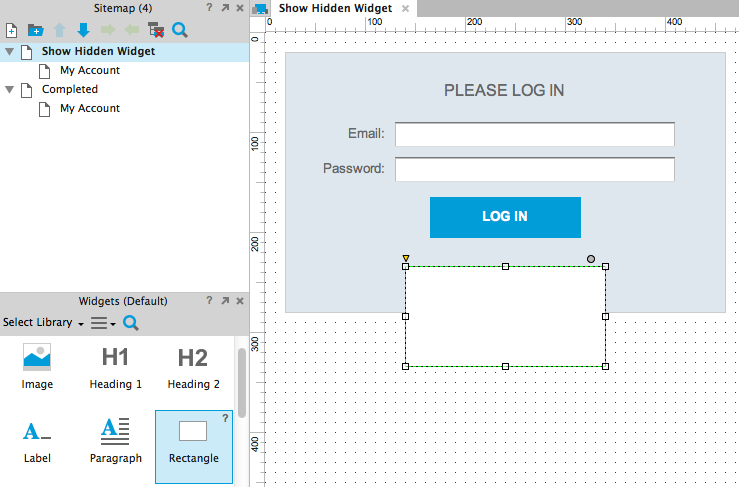Collapse the Completed page node
This screenshot has height=487, width=739.
[x=10, y=89]
